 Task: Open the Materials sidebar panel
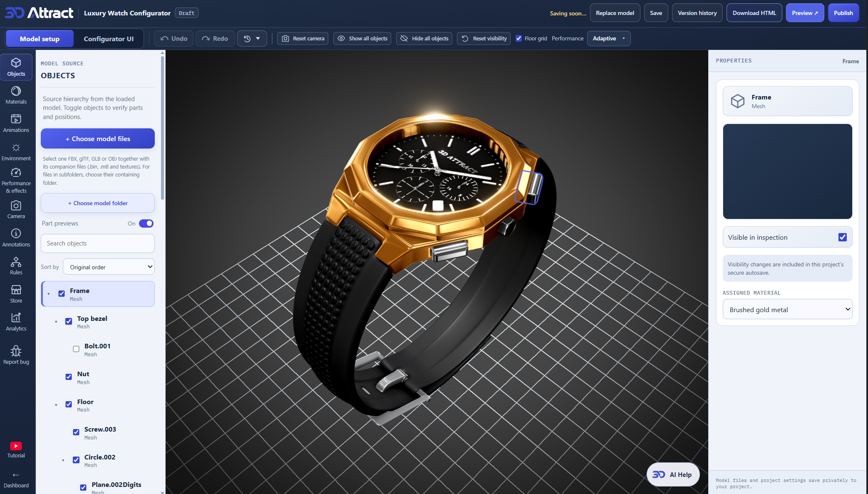click(x=16, y=95)
